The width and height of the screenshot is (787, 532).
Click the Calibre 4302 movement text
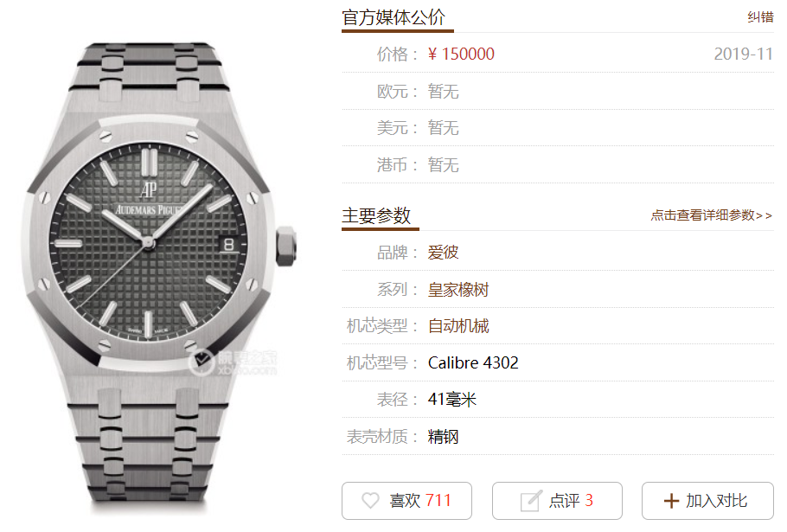pos(473,362)
